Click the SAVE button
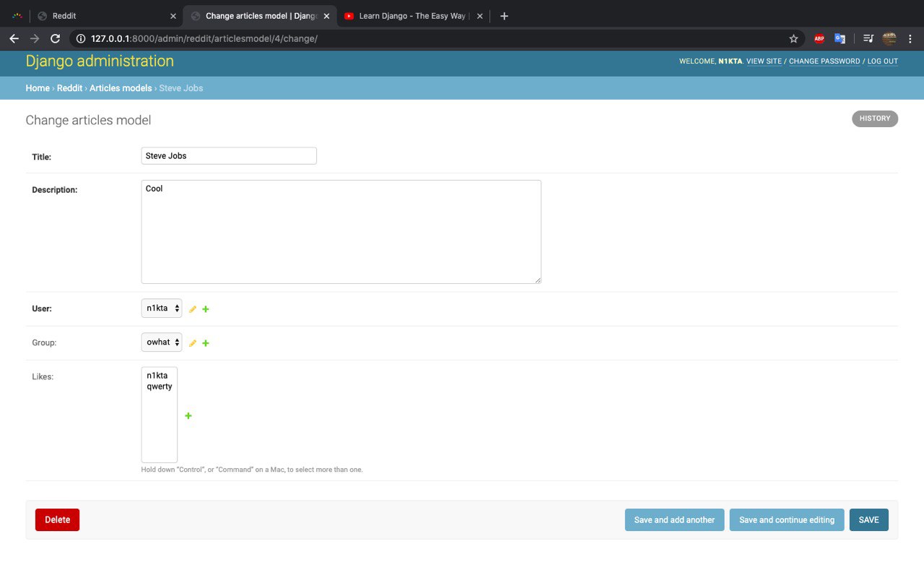924x578 pixels. (x=869, y=520)
